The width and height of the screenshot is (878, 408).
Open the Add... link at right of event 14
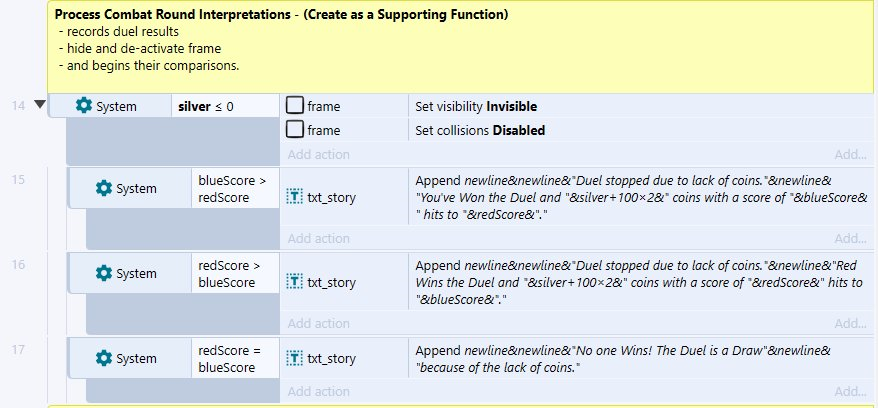[x=850, y=154]
